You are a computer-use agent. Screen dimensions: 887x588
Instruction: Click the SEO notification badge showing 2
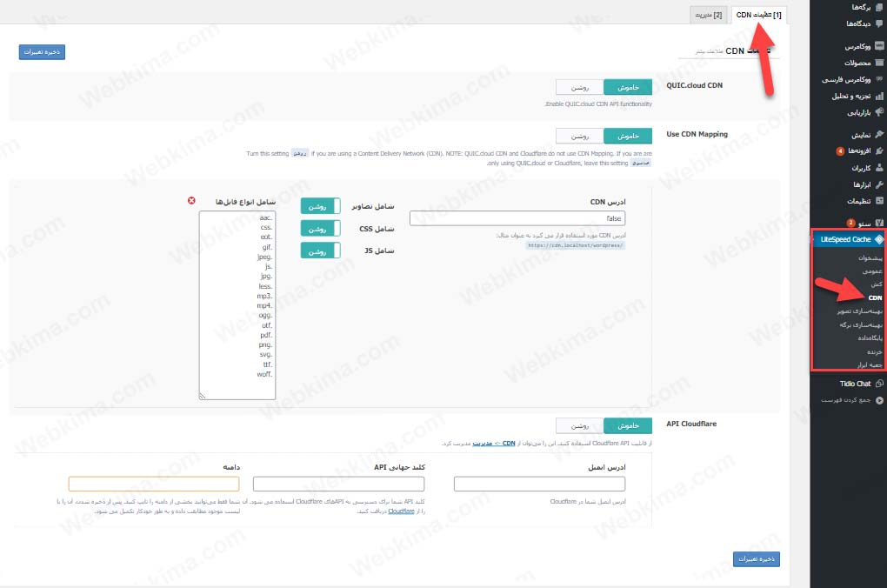point(850,223)
